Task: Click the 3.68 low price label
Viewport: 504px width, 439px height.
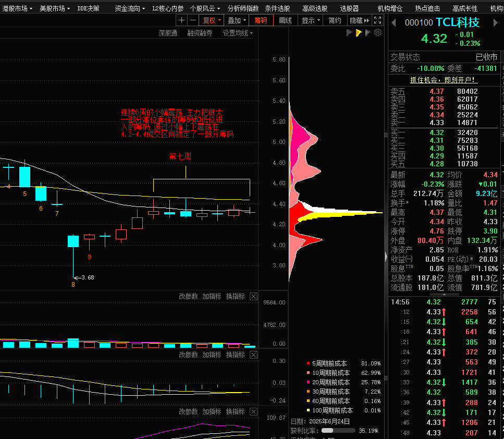Action: coord(88,277)
